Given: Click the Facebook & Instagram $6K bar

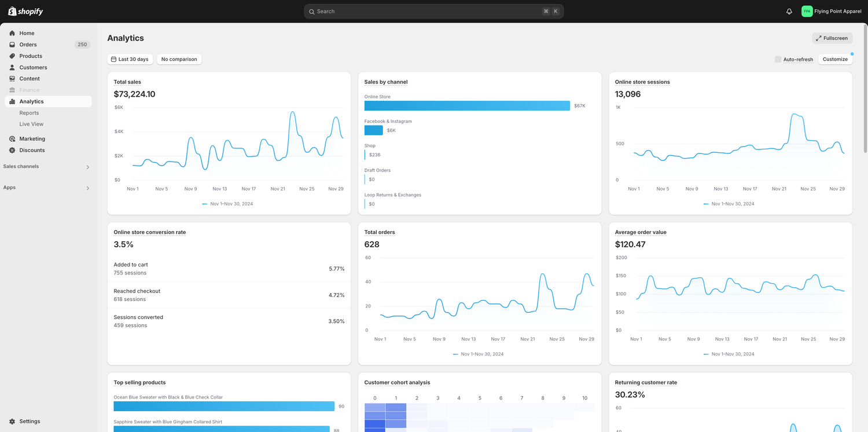Looking at the screenshot, I should 374,130.
